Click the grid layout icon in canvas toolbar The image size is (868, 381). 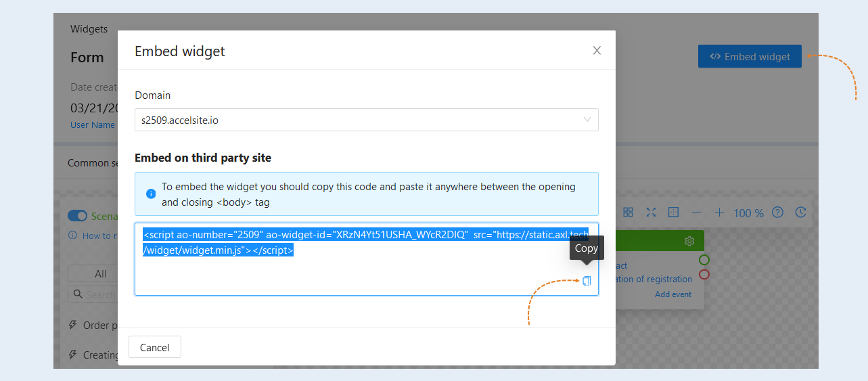pos(629,212)
